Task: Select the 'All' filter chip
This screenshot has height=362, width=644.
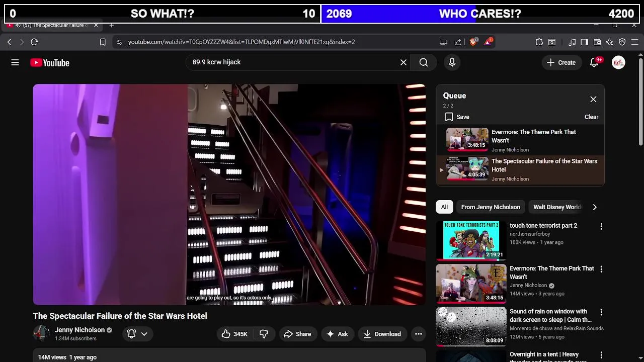Action: click(x=444, y=207)
